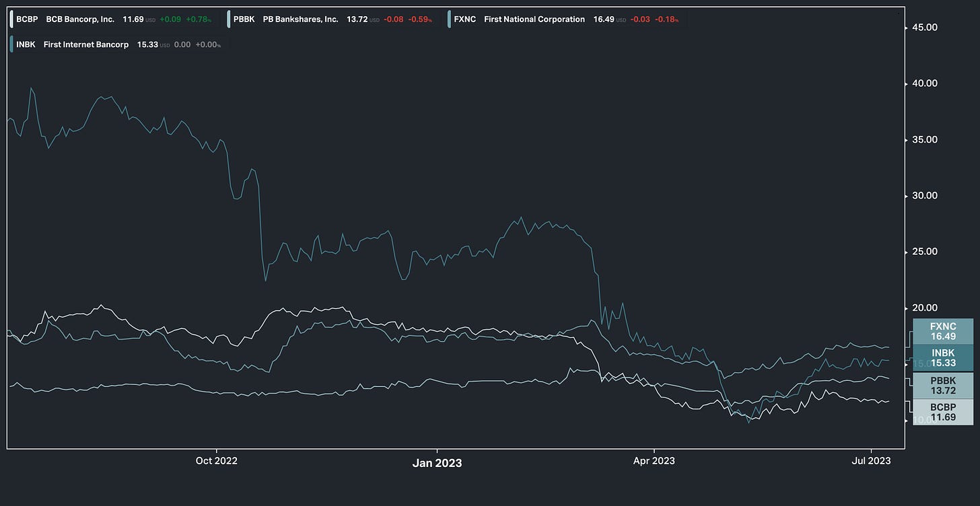The image size is (980, 506).
Task: Click the FXNC ticker symbol in legend
Action: [465, 20]
